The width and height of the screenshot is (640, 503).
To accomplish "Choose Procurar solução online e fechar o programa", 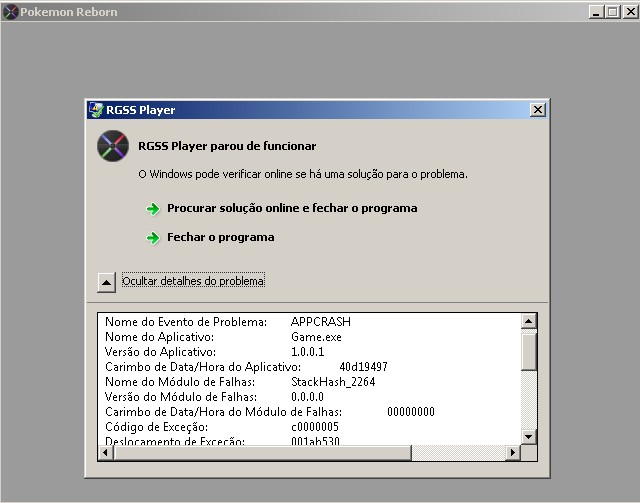I will point(292,208).
